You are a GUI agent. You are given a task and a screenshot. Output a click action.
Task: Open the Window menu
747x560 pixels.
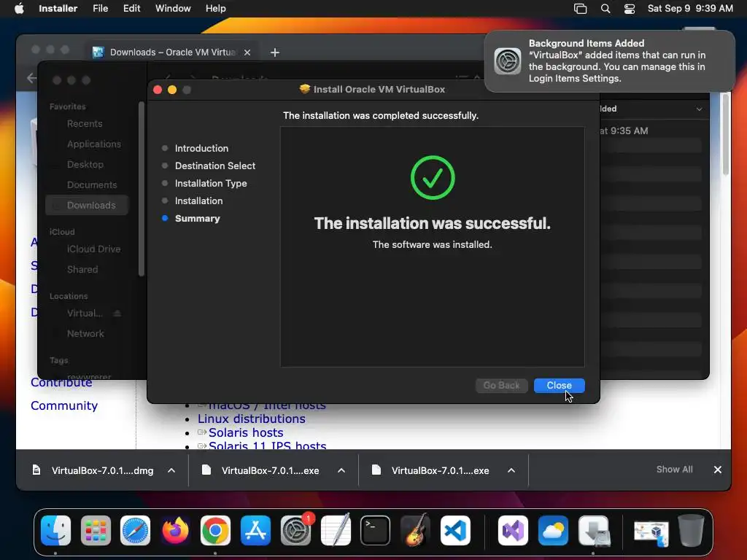173,9
